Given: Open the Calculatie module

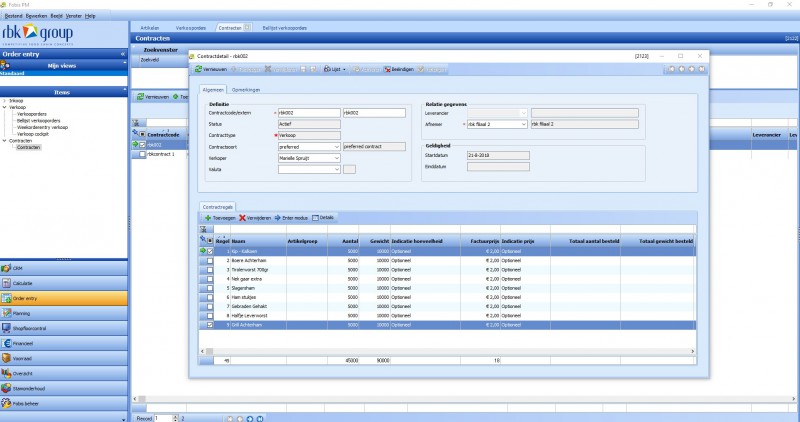Looking at the screenshot, I should click(x=64, y=283).
